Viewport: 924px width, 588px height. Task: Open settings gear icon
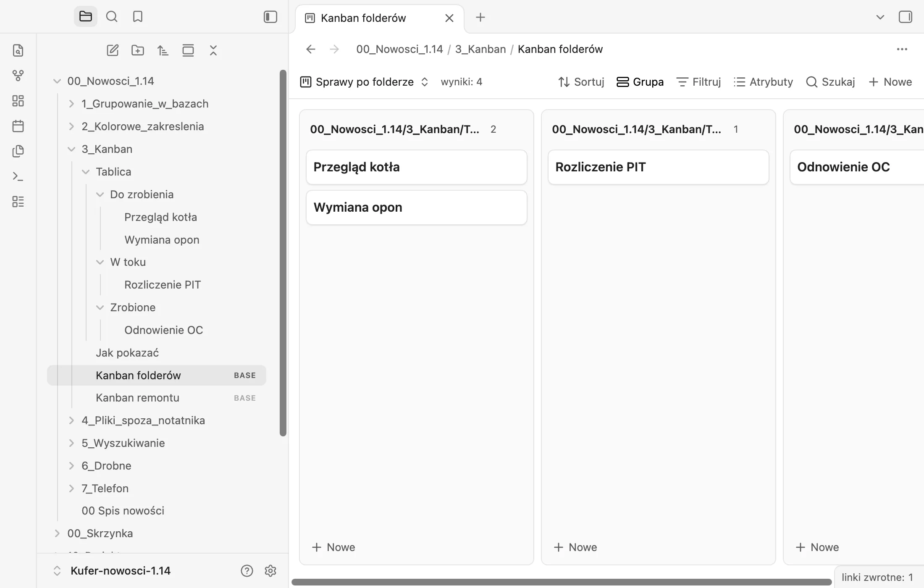pos(270,571)
